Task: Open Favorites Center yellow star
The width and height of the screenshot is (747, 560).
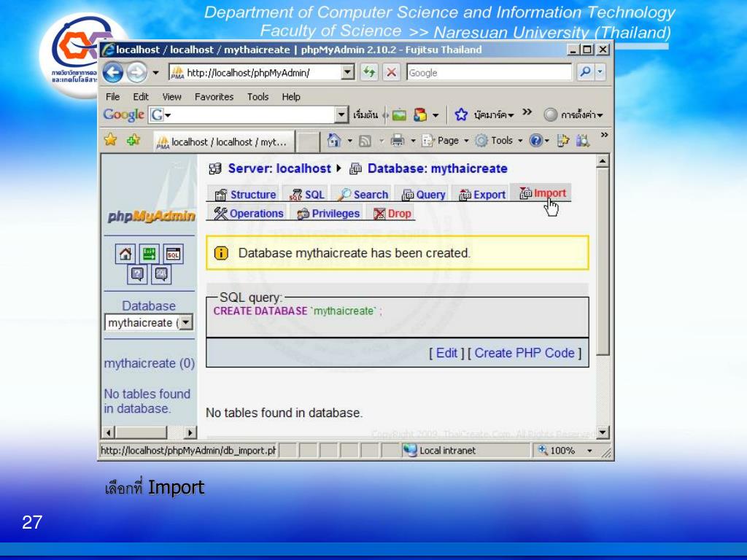Action: 111,140
